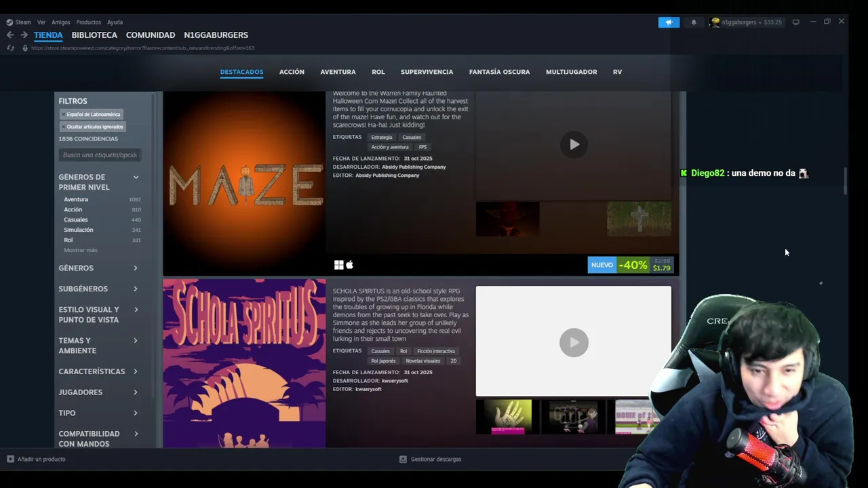Click the padlock icon beside the URL
Image resolution: width=868 pixels, height=488 pixels.
click(x=25, y=48)
